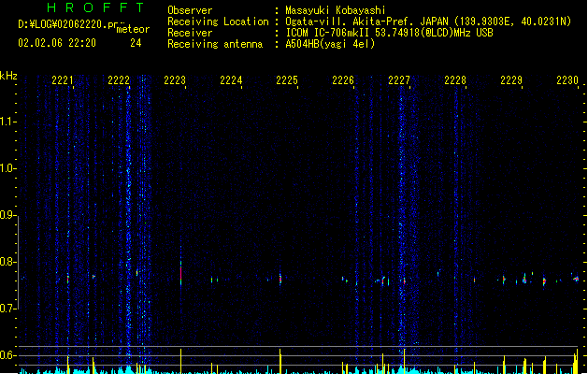Click the gray frequency range bracket on axis
Image resolution: width=588 pixels, height=374 pixels.
tap(18, 262)
